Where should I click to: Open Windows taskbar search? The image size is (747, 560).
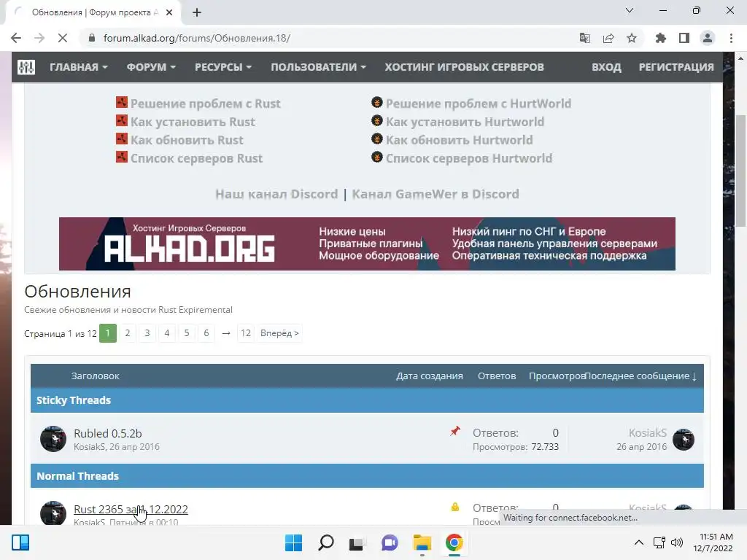pos(326,542)
